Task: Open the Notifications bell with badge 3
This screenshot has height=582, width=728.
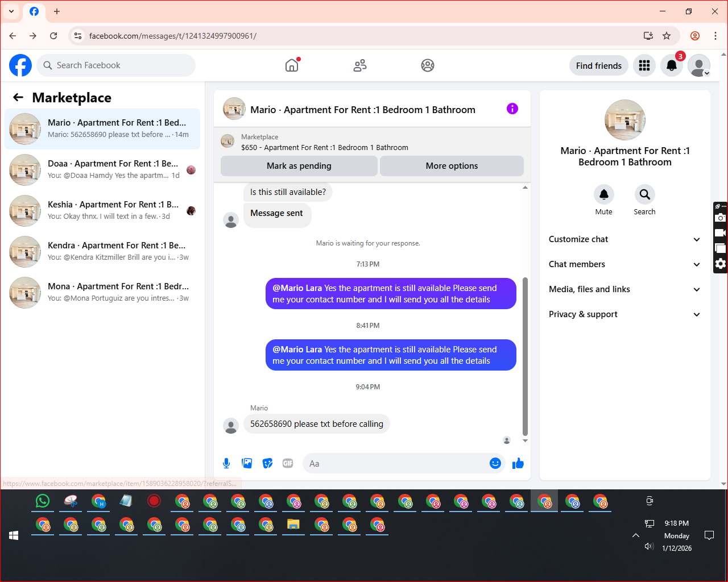Action: click(672, 65)
